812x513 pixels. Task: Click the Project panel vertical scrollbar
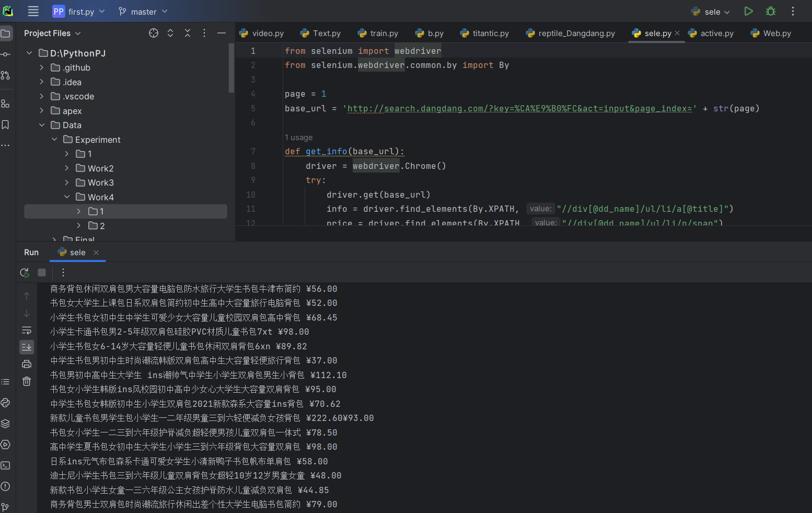(x=231, y=69)
